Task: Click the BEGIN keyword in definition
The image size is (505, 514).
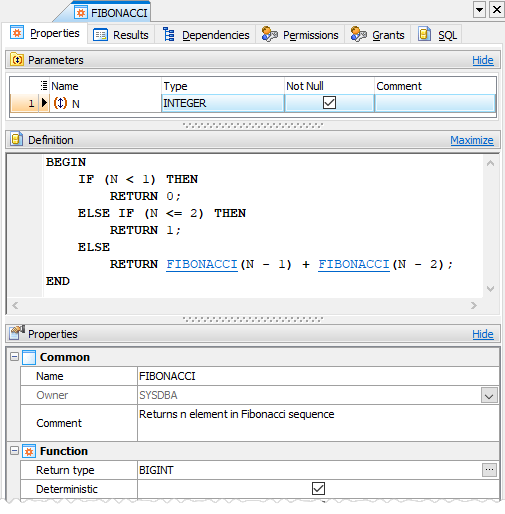Action: [66, 162]
